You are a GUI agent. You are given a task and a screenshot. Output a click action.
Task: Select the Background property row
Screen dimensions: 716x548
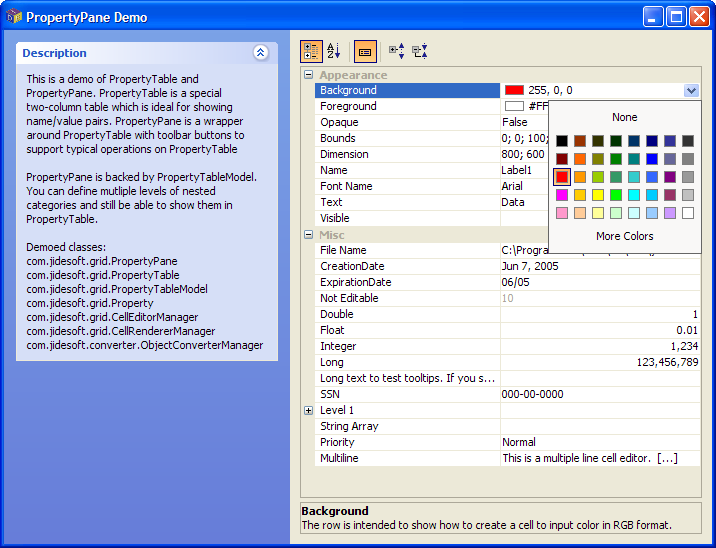coord(407,90)
